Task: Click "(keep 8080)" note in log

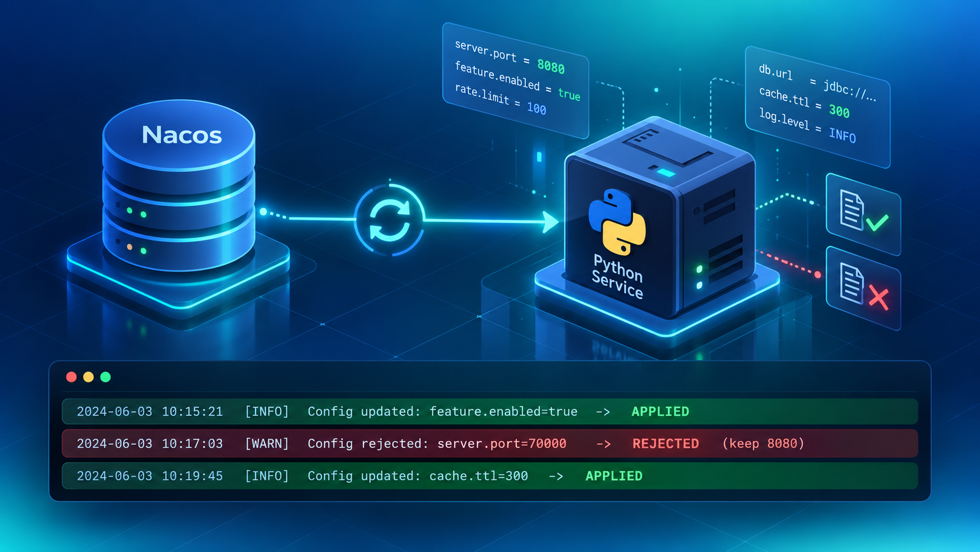Action: 763,443
